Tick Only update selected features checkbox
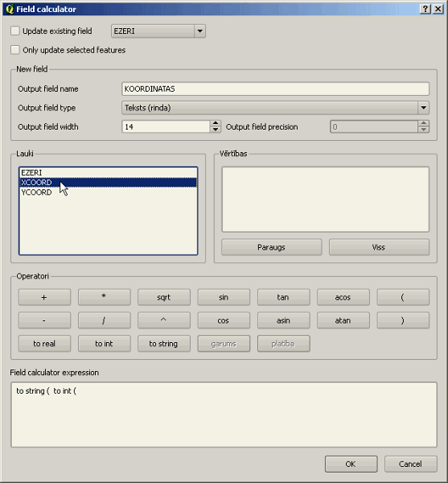This screenshot has width=448, height=483. [15, 50]
